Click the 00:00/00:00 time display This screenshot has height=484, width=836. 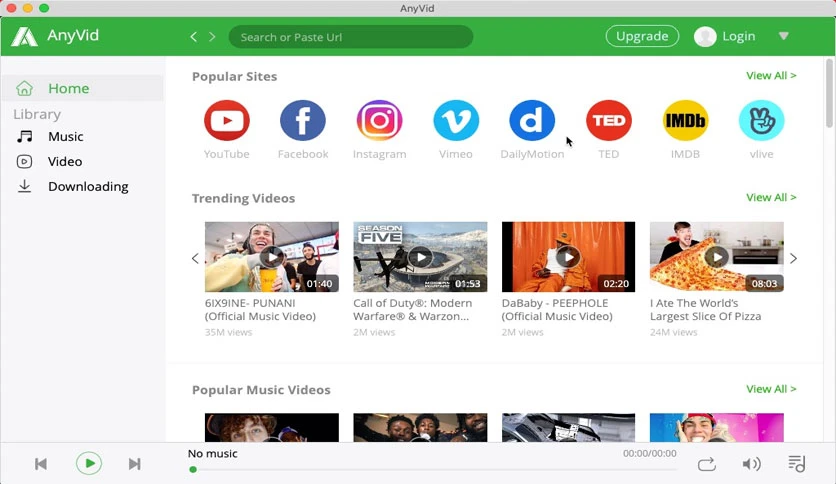click(x=649, y=454)
